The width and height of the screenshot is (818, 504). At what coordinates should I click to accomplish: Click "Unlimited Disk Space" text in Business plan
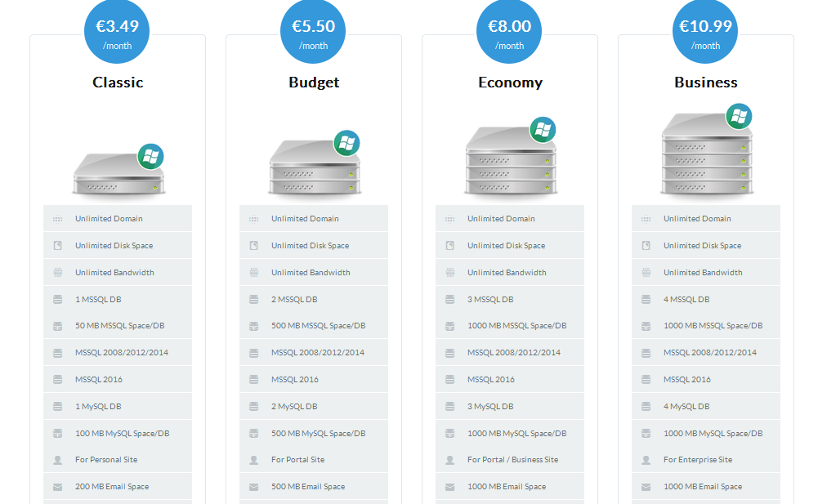click(x=702, y=246)
